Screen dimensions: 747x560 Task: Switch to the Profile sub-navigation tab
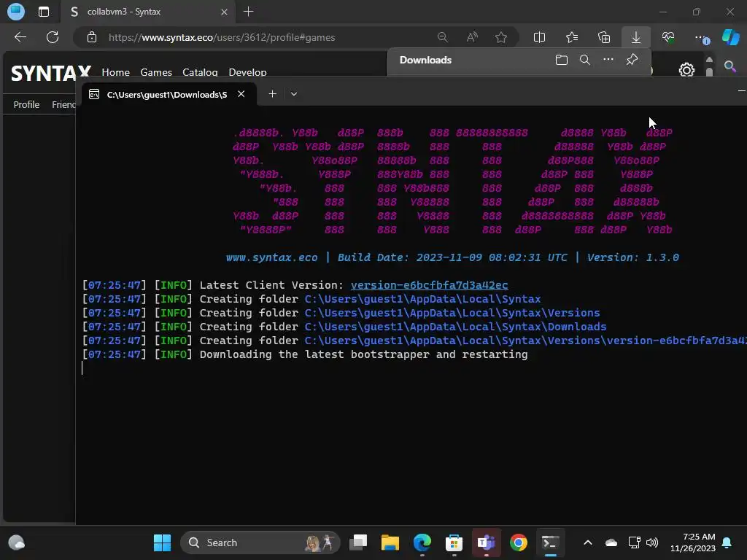26,104
